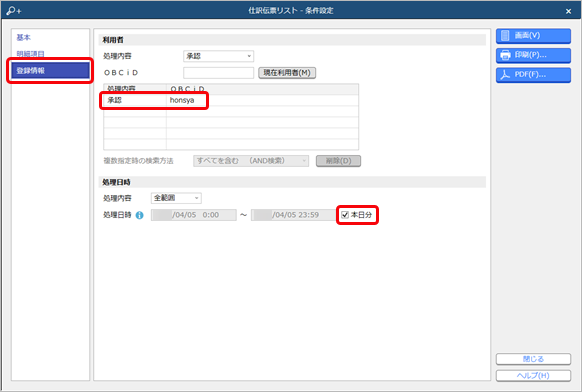Select the 登録情報 page in the sidebar

[x=50, y=70]
